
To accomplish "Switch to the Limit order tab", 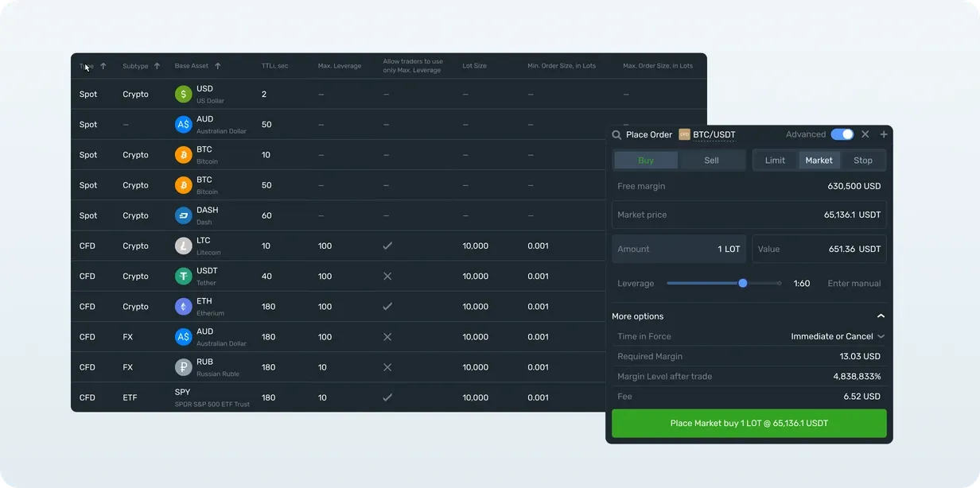I will [x=776, y=160].
